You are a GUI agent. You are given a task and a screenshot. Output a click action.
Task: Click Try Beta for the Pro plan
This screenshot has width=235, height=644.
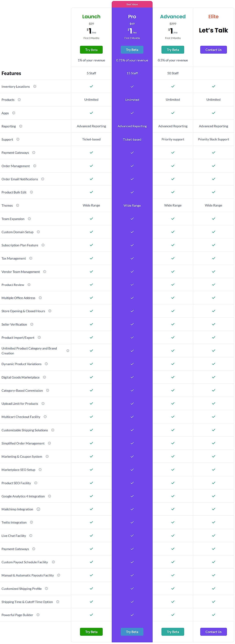[x=132, y=50]
